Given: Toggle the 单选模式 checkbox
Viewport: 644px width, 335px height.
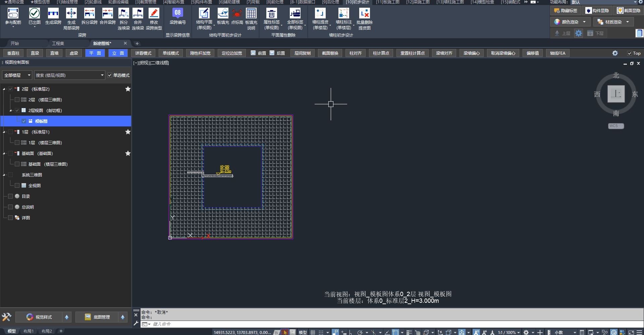Looking at the screenshot, I should tap(110, 75).
